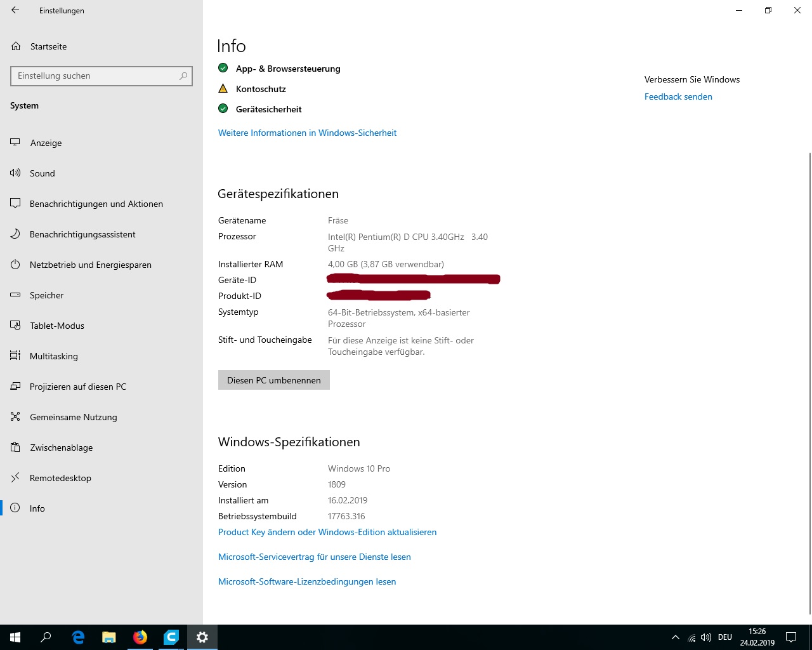Image resolution: width=812 pixels, height=650 pixels.
Task: Click the 4,00 GB RAM value
Action: coord(386,264)
